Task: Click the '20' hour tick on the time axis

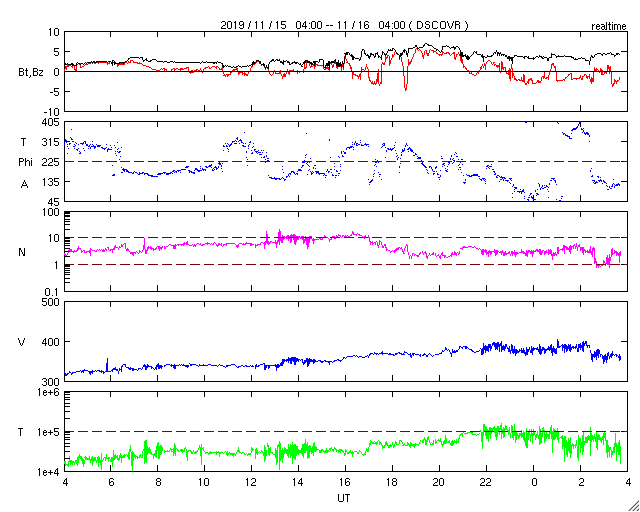Action: [x=439, y=482]
